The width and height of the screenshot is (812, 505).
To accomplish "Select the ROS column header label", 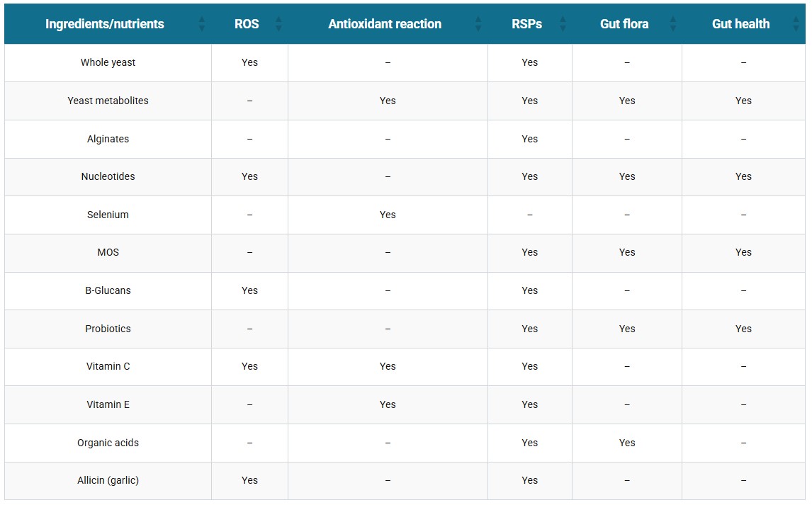I will pos(247,24).
